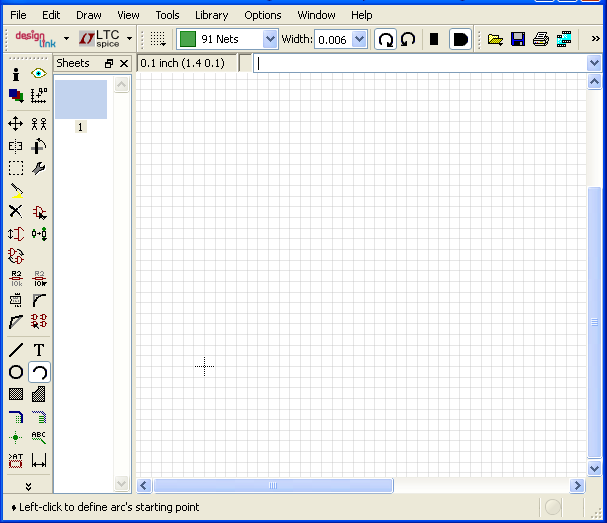Select the Paste tool
The image size is (607, 523).
coord(16,190)
